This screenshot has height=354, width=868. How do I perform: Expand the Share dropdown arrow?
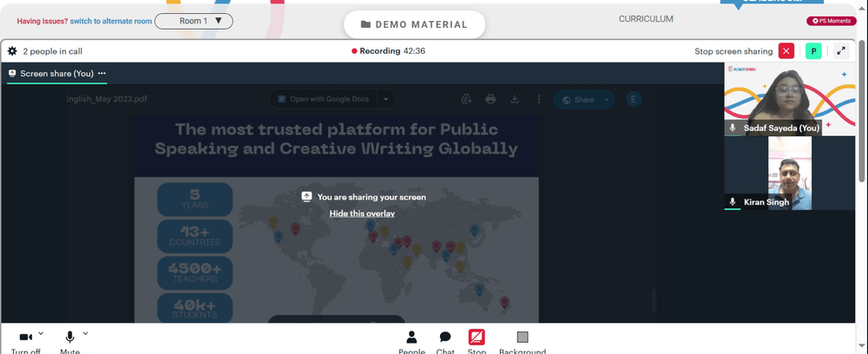(607, 100)
